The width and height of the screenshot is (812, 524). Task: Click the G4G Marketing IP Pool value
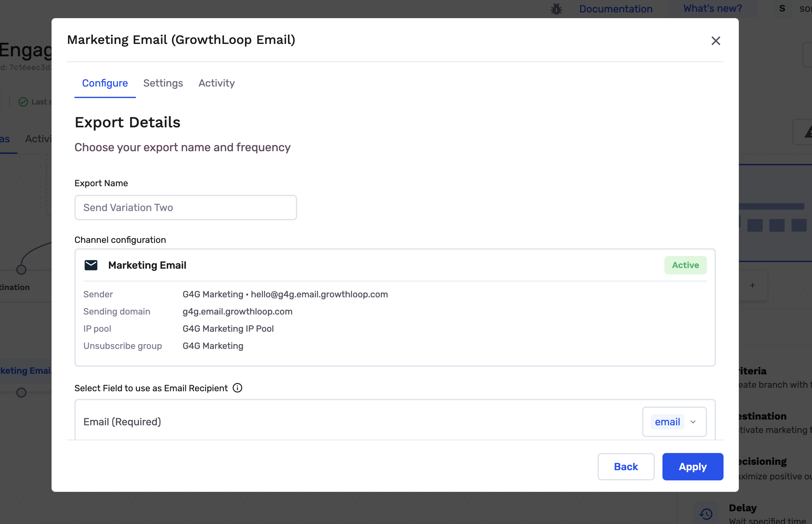pyautogui.click(x=228, y=329)
